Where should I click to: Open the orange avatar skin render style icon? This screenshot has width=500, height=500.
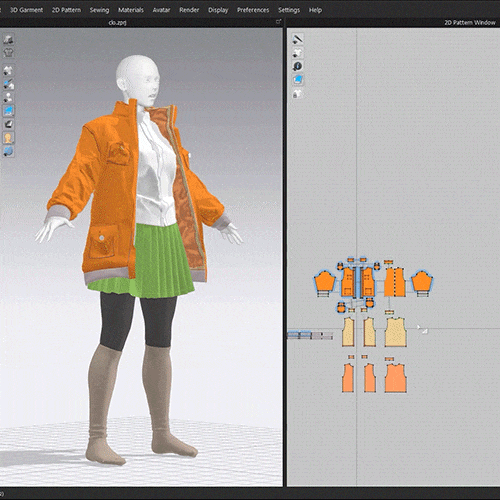coord(8,138)
